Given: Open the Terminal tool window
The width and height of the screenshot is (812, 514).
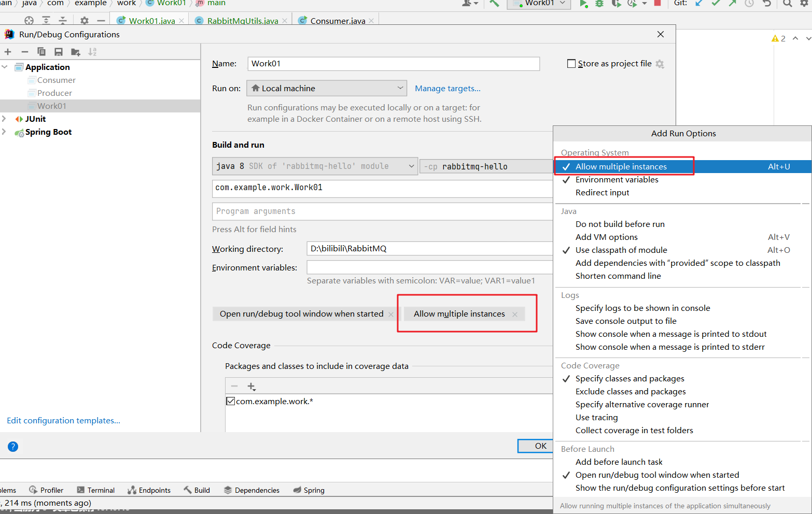Looking at the screenshot, I should (95, 490).
